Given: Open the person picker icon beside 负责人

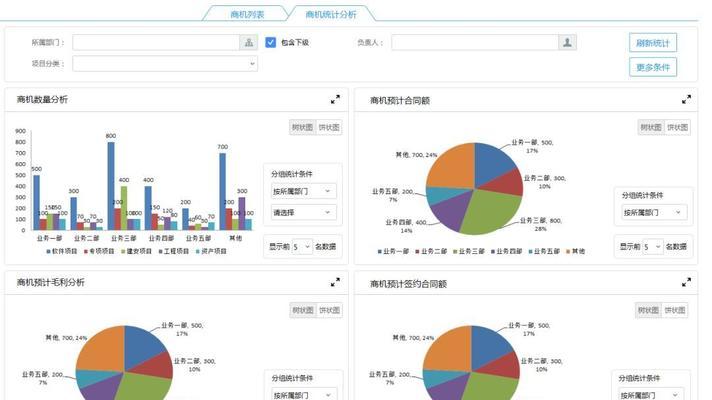Looking at the screenshot, I should tap(567, 43).
